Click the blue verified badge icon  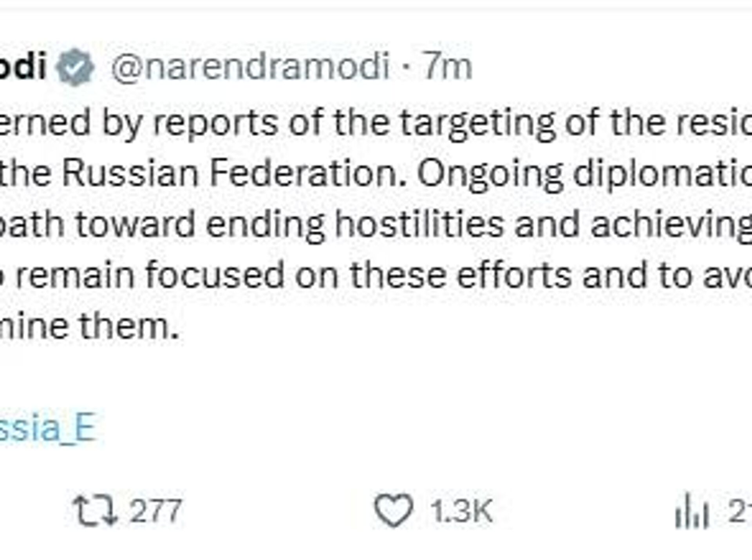75,67
